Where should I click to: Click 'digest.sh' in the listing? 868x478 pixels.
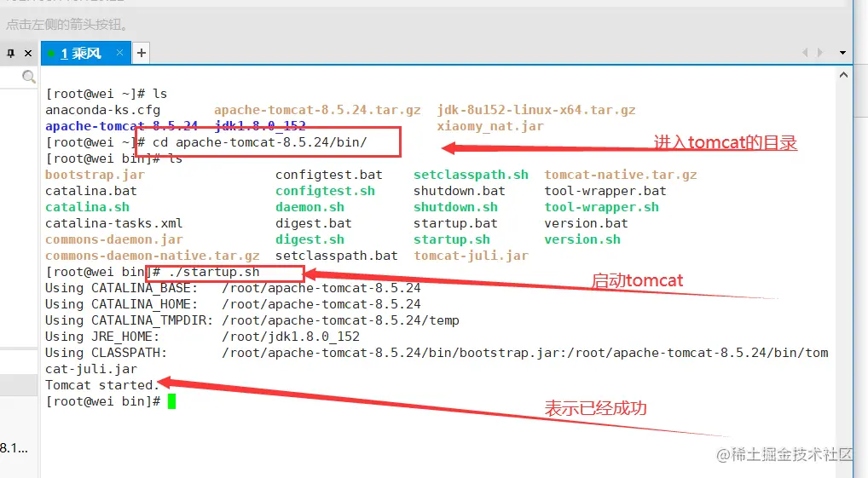310,239
